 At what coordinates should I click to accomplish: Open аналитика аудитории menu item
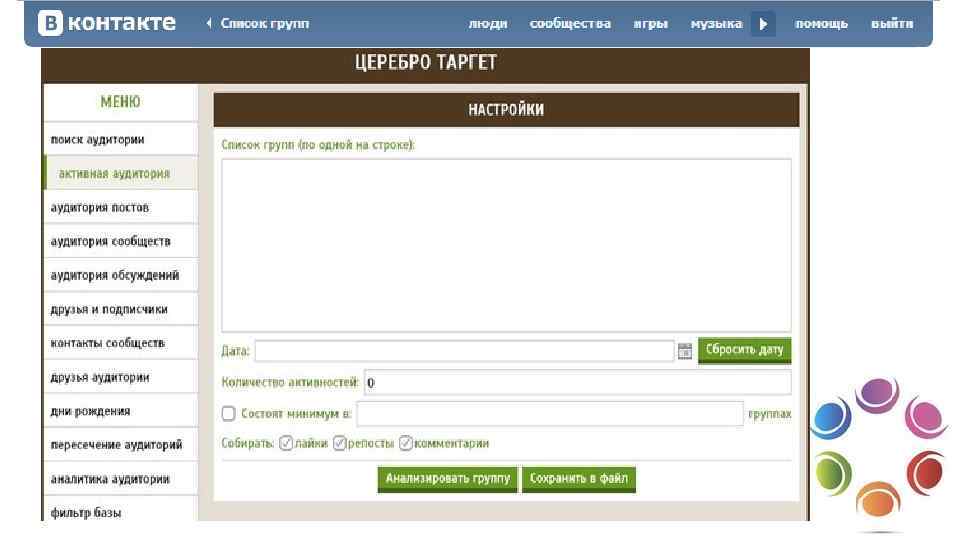121,479
